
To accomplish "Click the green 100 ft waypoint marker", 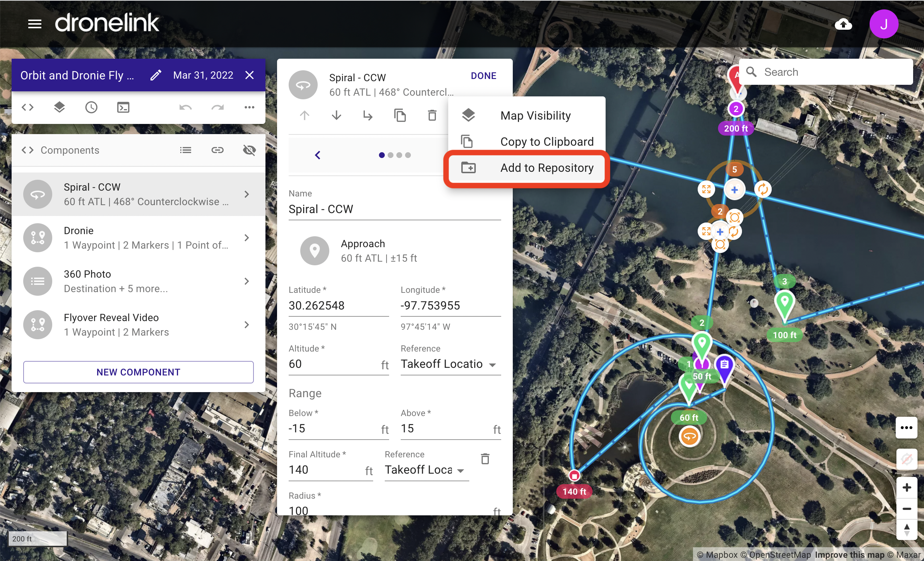I will point(784,305).
